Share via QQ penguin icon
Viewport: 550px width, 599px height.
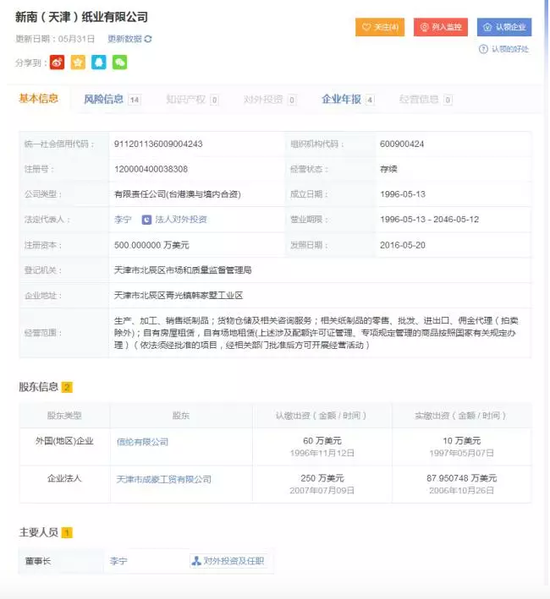coord(99,62)
